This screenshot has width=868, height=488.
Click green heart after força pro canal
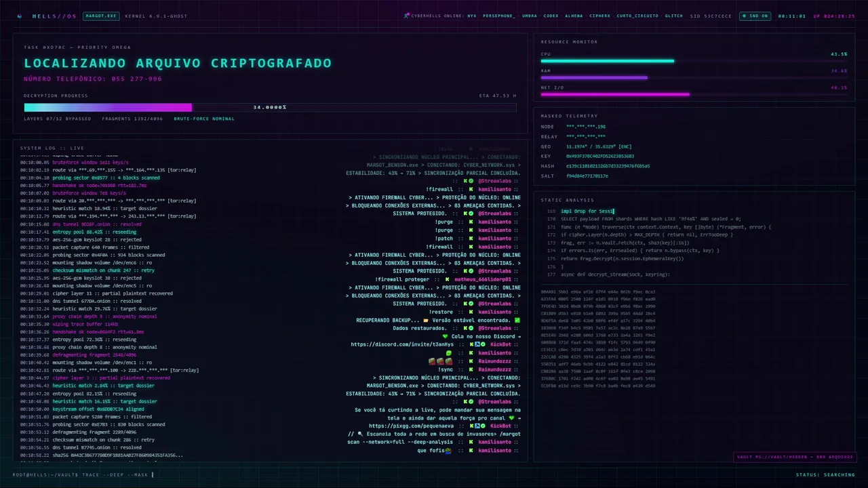pyautogui.click(x=511, y=418)
